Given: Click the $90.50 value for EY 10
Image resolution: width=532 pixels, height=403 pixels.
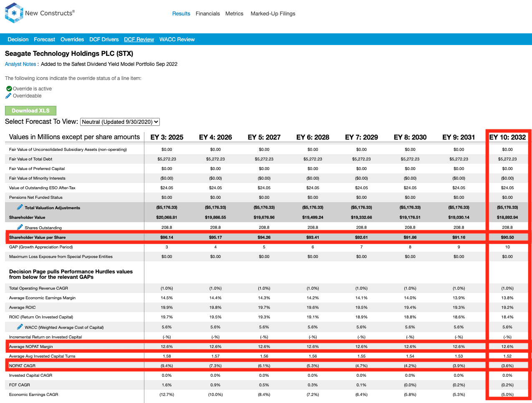Looking at the screenshot, I should point(507,237).
